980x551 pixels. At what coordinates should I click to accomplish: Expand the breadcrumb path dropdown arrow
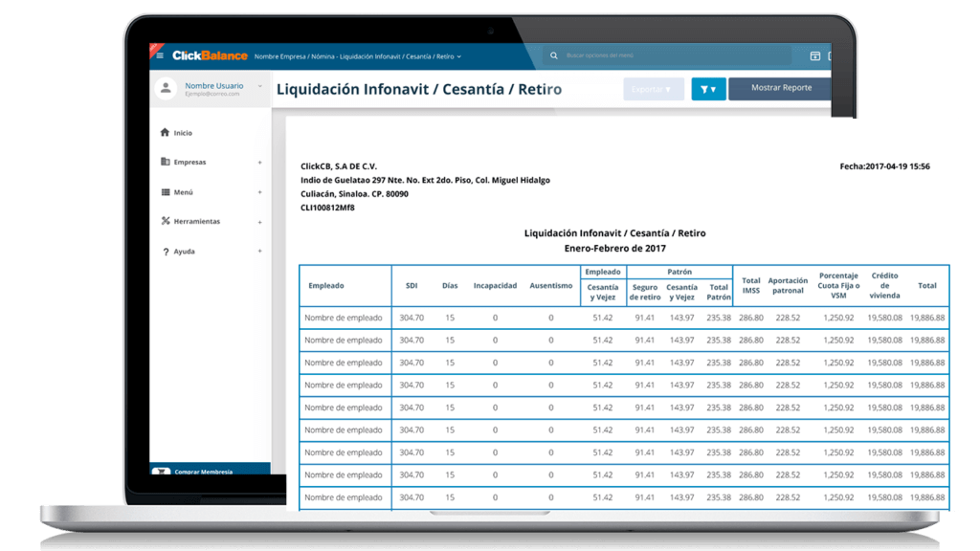[459, 56]
